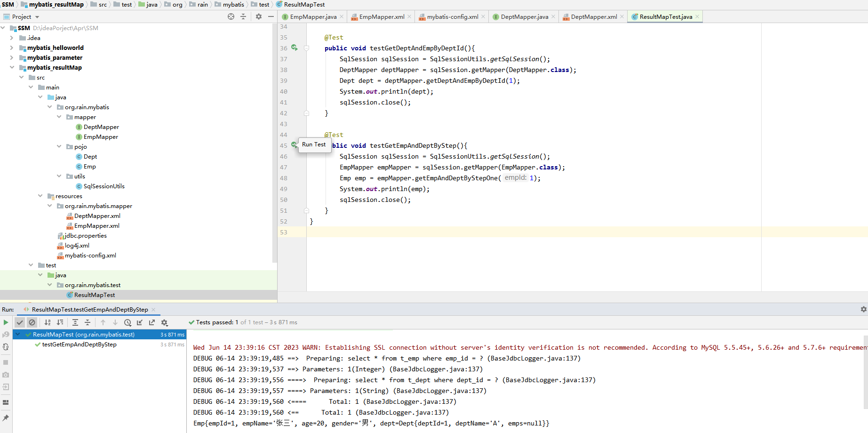
Task: Click Locate/Select Opened File target icon
Action: click(x=231, y=16)
